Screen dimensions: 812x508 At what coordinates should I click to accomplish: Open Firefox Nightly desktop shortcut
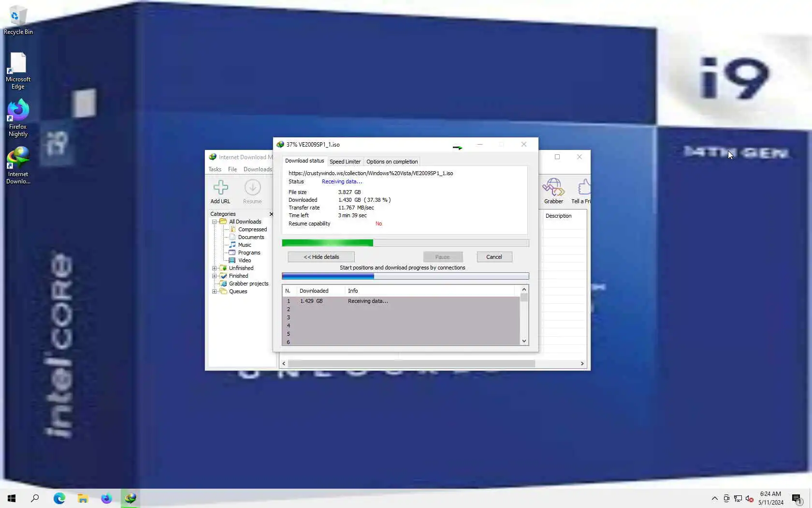tap(18, 118)
